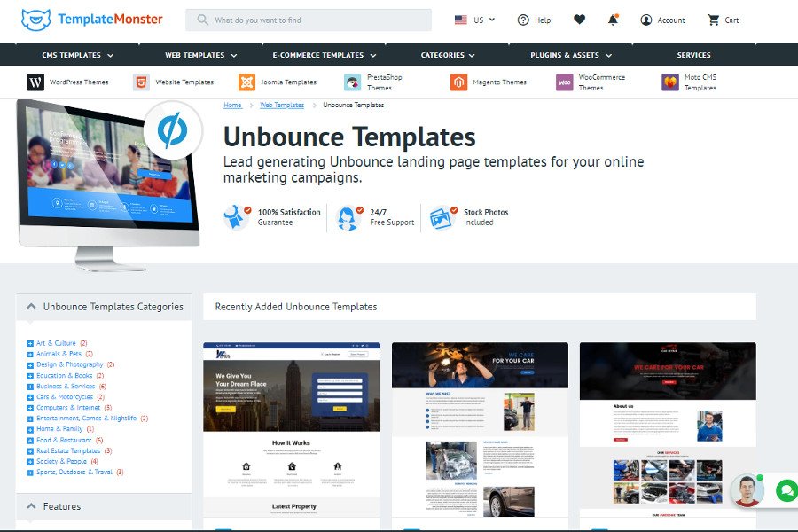Screen dimensions: 798x532
Task: Click the Help label
Action: [543, 20]
